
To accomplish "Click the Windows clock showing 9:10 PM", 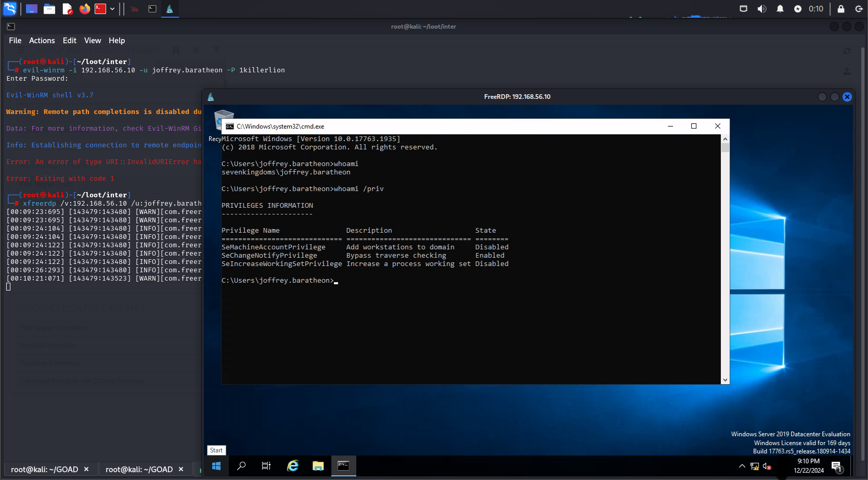I will coord(808,465).
